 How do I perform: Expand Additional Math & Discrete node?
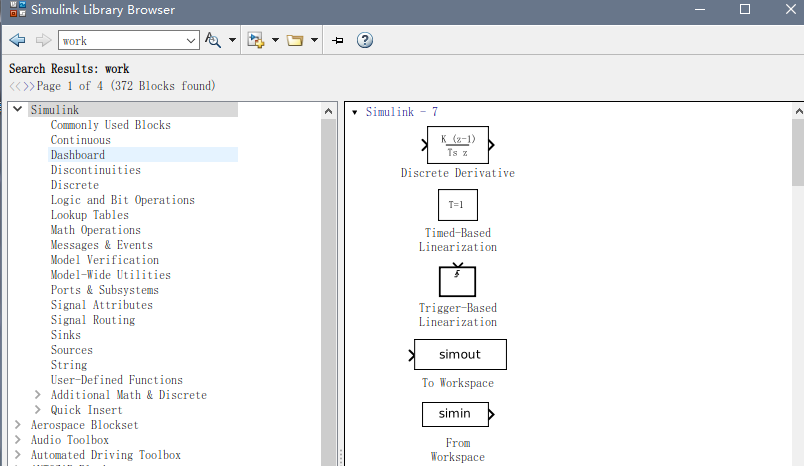[37, 395]
